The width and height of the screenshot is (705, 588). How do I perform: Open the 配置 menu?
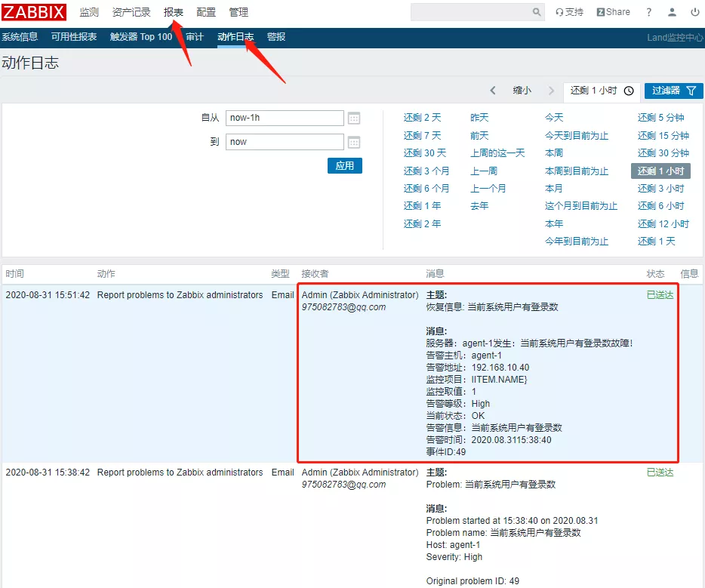click(206, 12)
